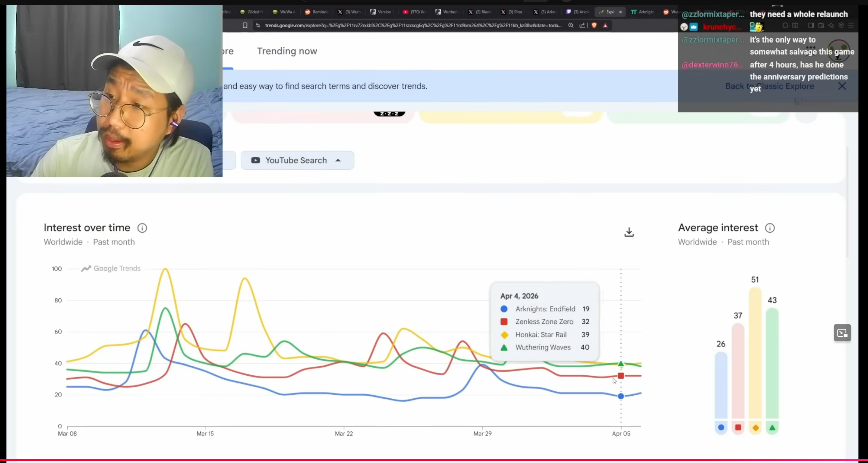Switch to the Arknight tab with the TT icon
This screenshot has width=868, height=463.
click(643, 12)
